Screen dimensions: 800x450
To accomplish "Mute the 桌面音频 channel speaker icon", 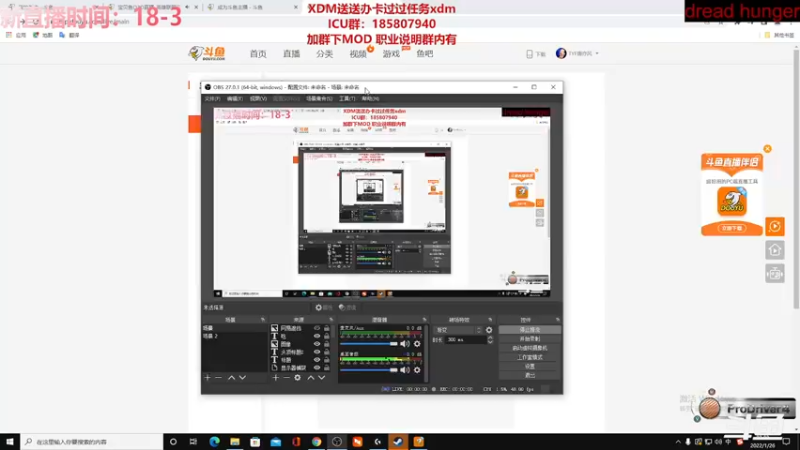I will pyautogui.click(x=405, y=370).
